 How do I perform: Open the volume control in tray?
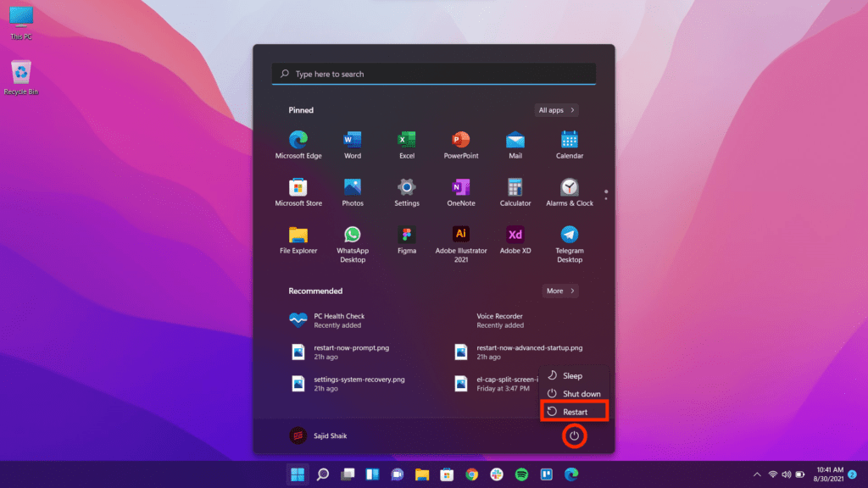click(x=787, y=474)
